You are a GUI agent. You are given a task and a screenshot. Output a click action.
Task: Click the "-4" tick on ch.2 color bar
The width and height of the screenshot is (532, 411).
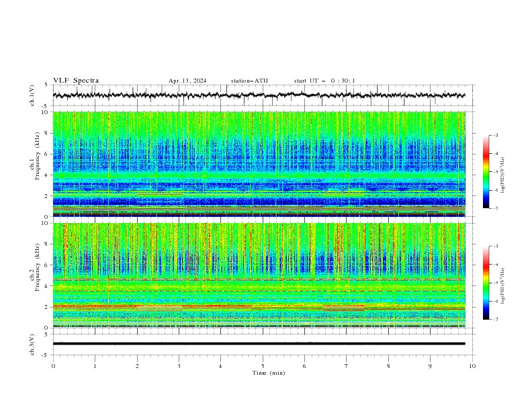click(496, 265)
